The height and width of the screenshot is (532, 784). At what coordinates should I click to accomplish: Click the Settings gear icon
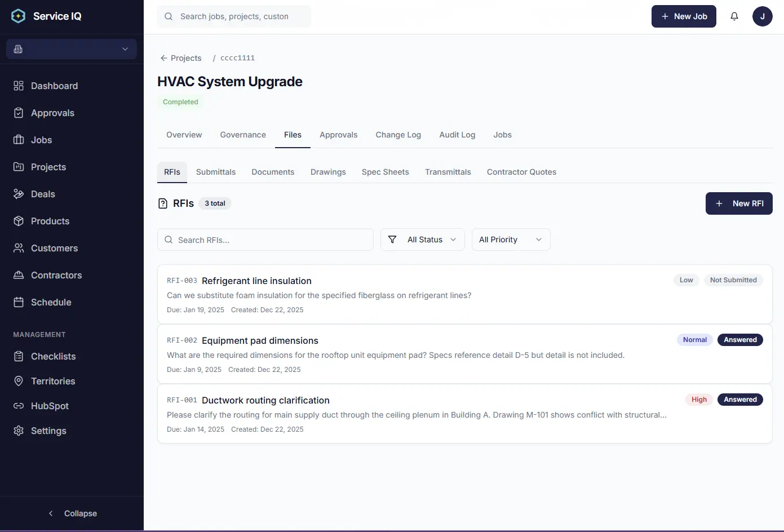point(19,431)
